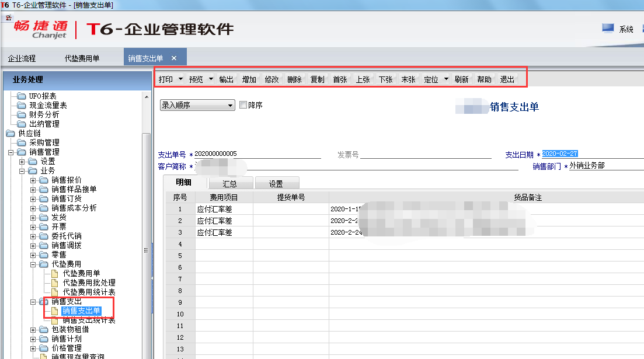
Task: Expand the 发货 tree node
Action: (33, 218)
